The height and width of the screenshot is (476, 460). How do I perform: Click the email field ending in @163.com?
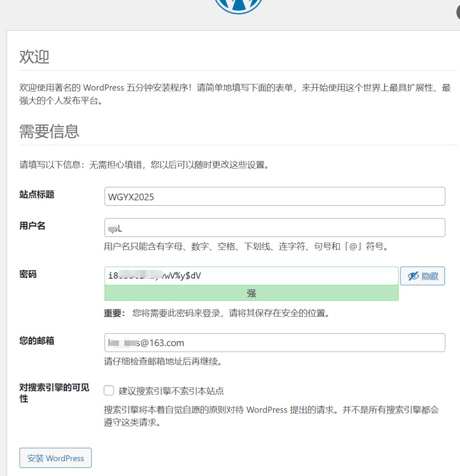[275, 343]
